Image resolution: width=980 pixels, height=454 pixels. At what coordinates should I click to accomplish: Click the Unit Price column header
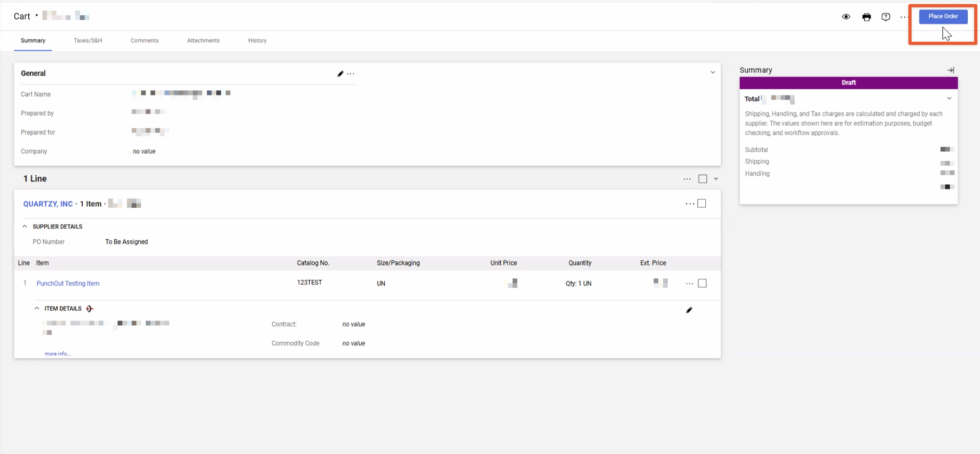pos(504,263)
